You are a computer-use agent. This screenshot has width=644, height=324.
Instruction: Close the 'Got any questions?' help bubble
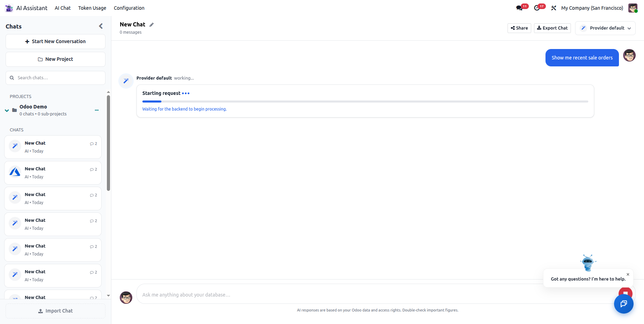tap(628, 274)
